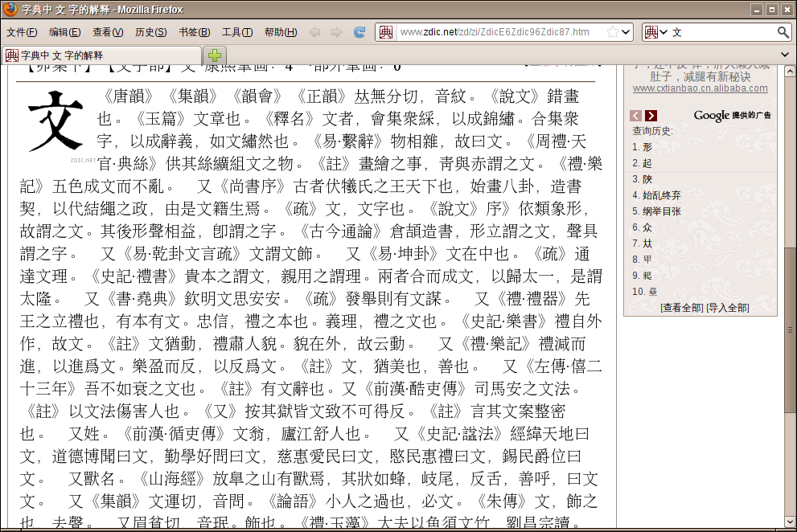Reload the page with refresh icon

pos(359,32)
